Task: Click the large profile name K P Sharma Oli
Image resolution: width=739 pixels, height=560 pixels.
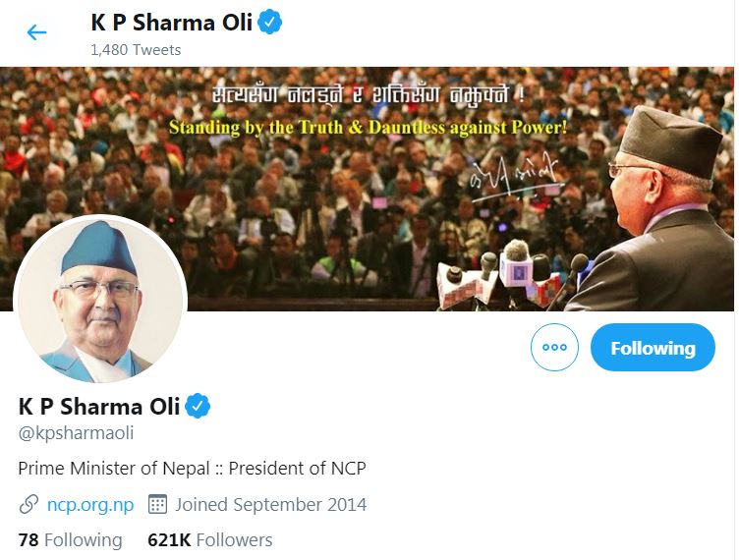Action: (99, 407)
